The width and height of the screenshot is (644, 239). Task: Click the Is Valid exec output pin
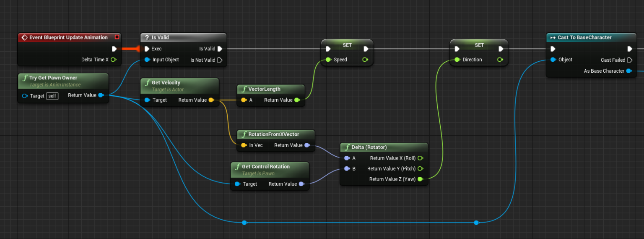click(x=220, y=49)
